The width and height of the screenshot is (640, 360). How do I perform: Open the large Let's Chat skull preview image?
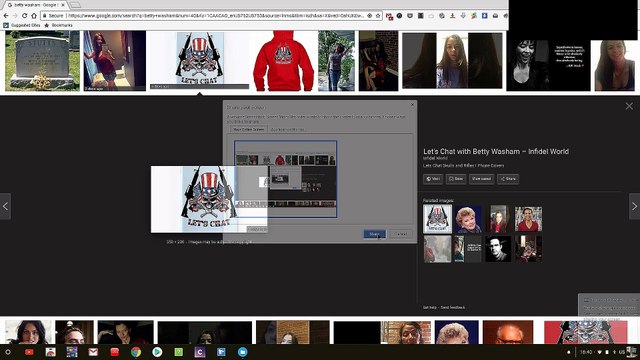[209, 199]
